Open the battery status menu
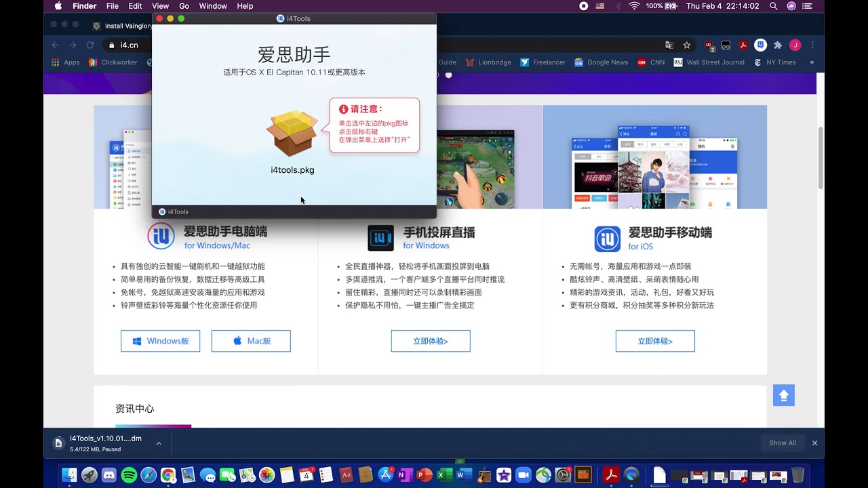Viewport: 868px width, 488px height. click(662, 6)
